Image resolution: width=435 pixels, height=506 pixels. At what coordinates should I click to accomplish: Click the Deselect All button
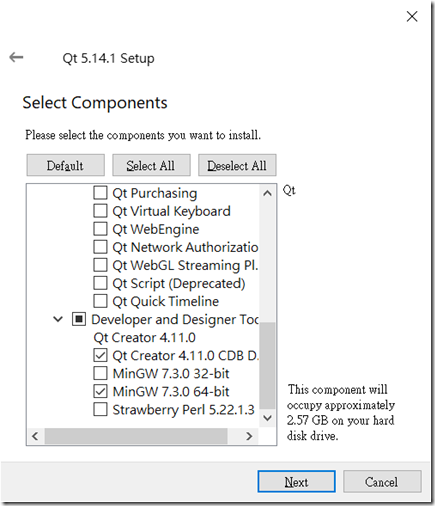(x=237, y=165)
